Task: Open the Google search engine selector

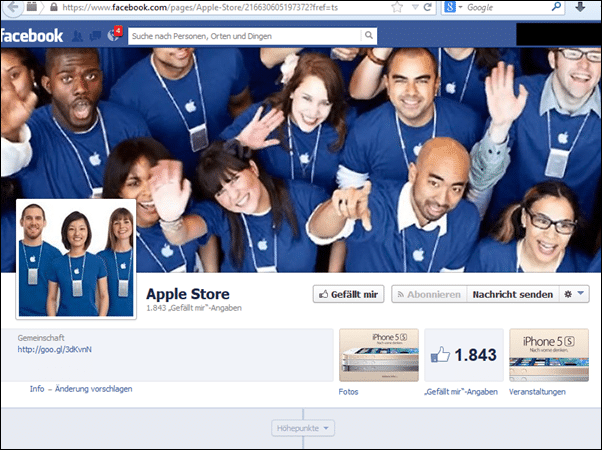Action: [453, 7]
